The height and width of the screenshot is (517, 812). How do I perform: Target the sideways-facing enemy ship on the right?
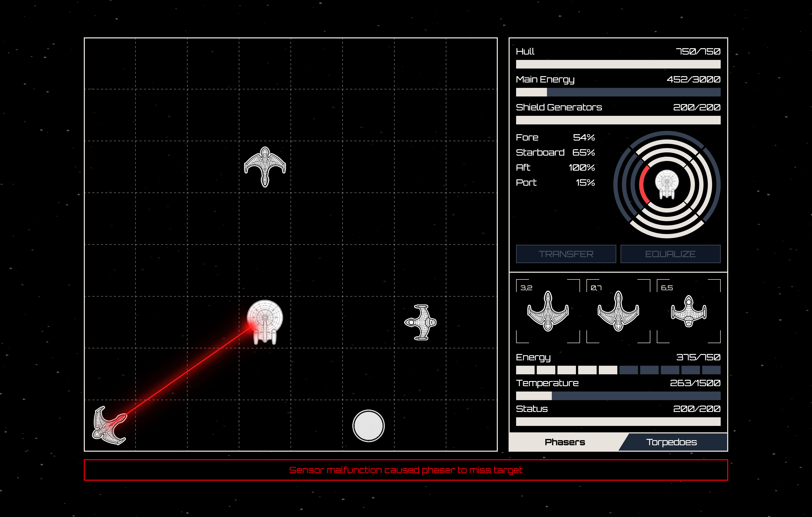pyautogui.click(x=421, y=322)
